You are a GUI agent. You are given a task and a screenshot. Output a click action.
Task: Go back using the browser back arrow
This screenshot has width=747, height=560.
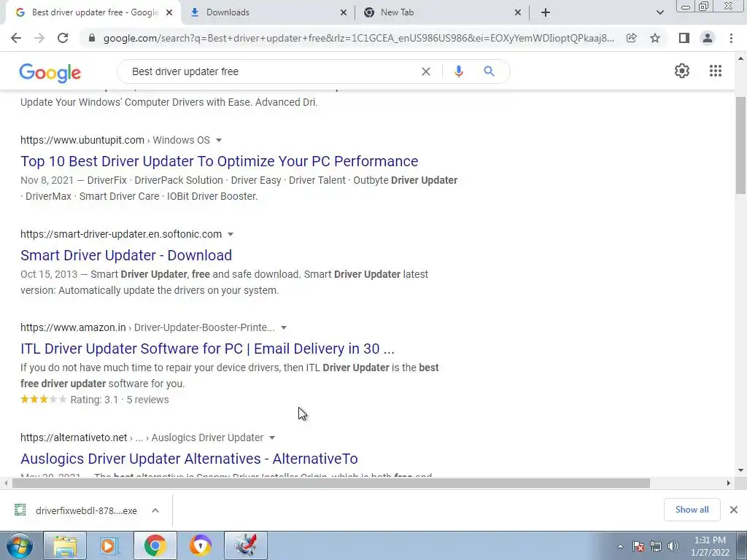16,38
